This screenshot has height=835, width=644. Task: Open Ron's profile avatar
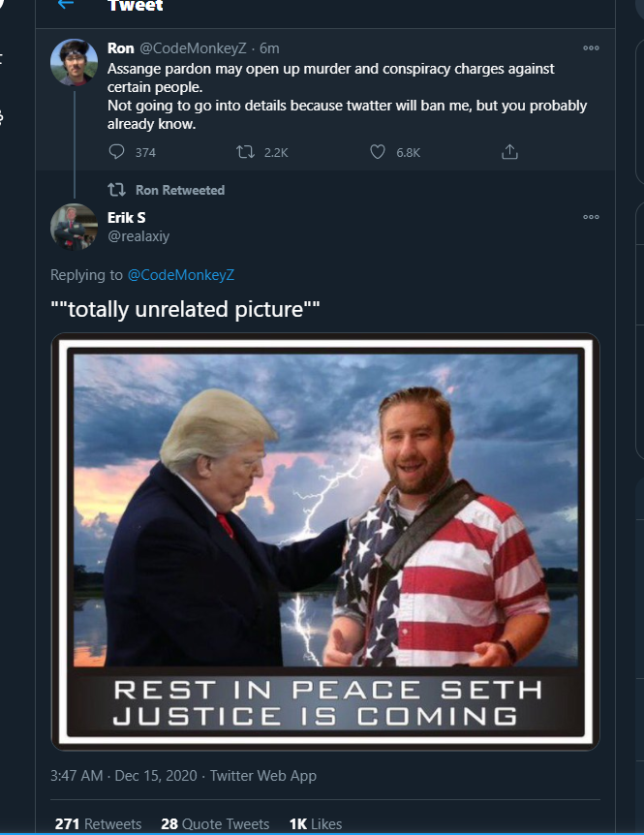[74, 62]
